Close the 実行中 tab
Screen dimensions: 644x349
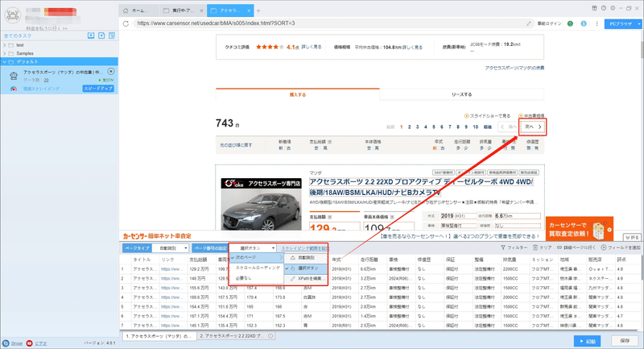click(x=201, y=10)
